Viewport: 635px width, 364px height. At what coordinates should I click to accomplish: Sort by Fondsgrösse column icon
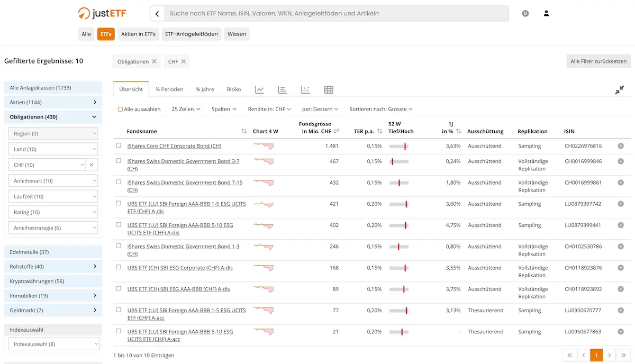pyautogui.click(x=337, y=131)
